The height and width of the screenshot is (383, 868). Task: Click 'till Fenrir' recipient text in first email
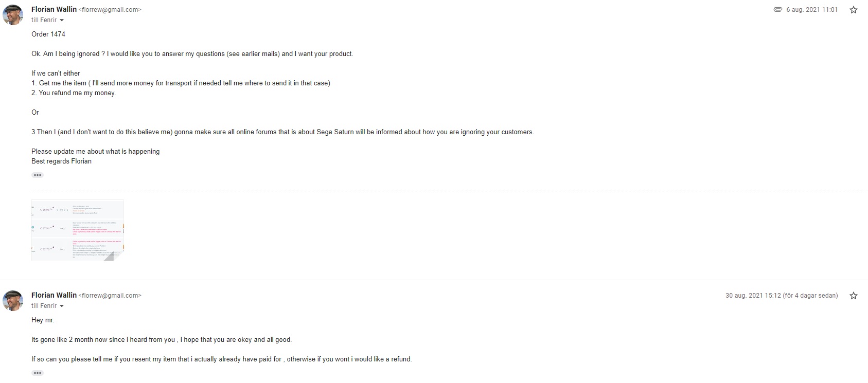[44, 20]
